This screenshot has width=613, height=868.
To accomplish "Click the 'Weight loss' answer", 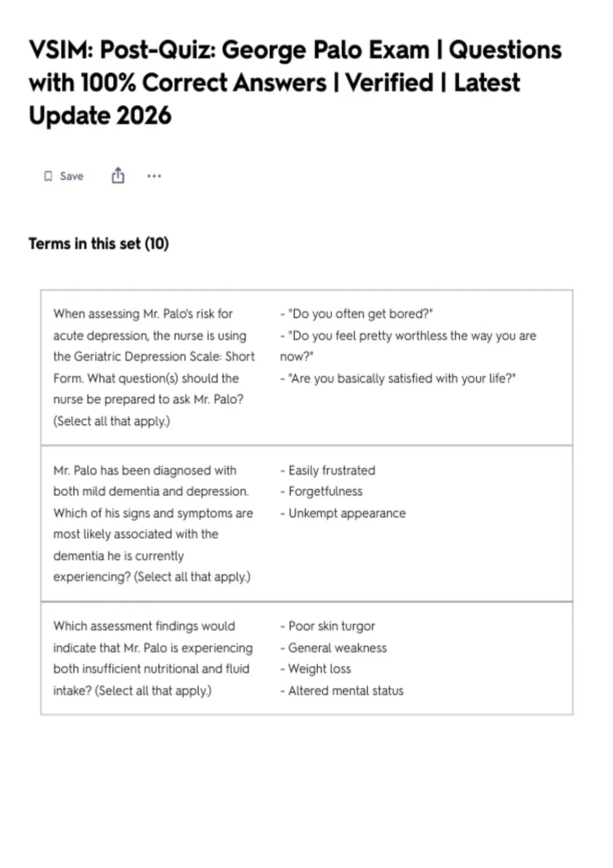I will [x=316, y=669].
